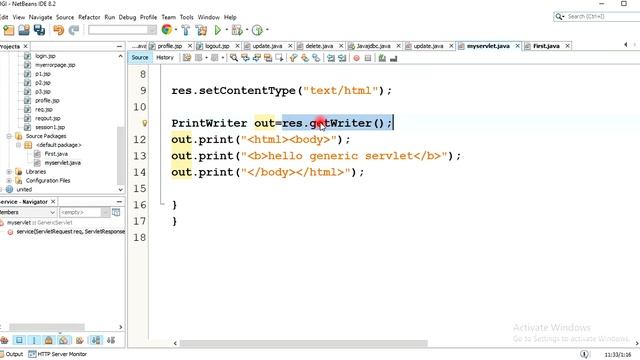Toggle Sort by Source in Navigator
640x360 pixels.
point(111,340)
